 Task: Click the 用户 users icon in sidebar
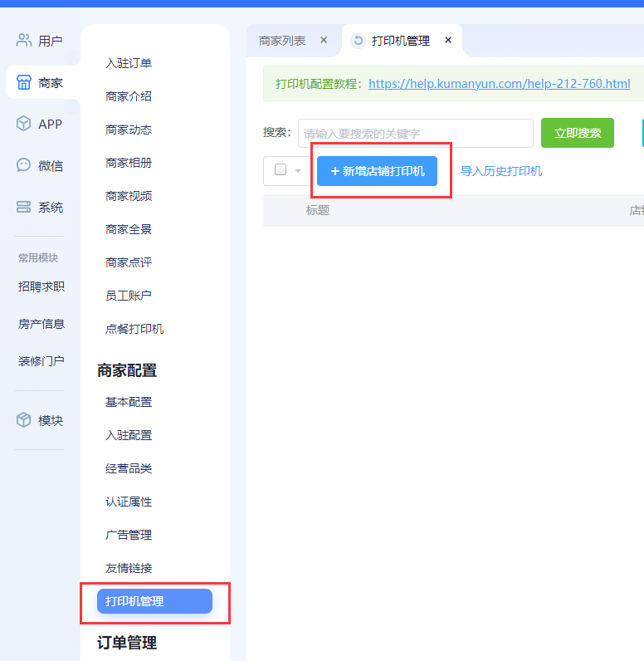[x=23, y=41]
